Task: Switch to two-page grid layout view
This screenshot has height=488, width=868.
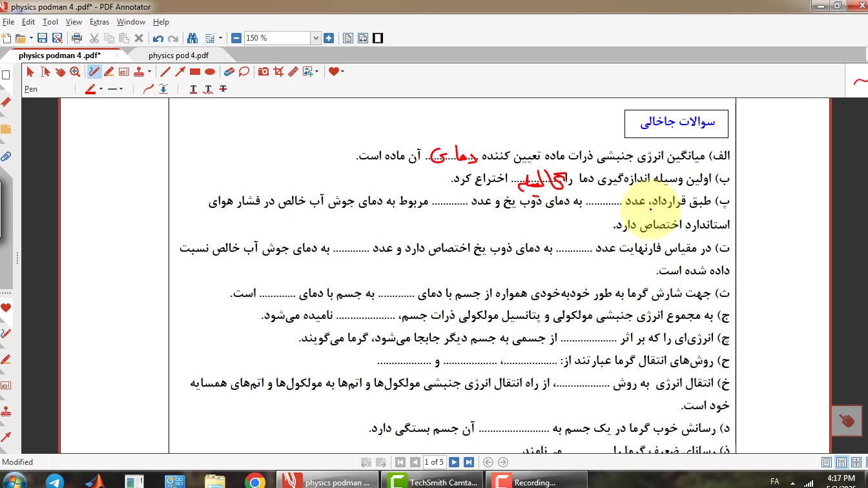Action: (856, 462)
